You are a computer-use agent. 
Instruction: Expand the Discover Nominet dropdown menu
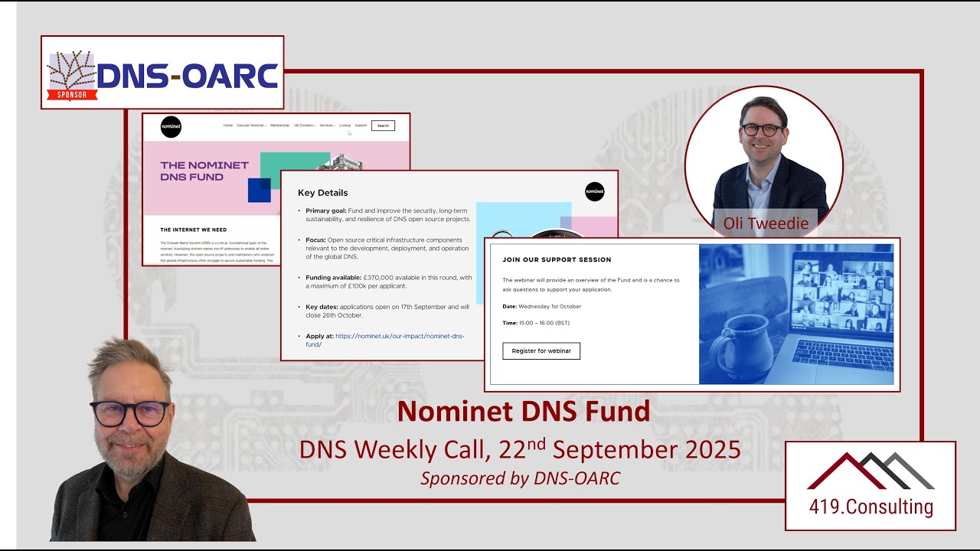pyautogui.click(x=251, y=125)
